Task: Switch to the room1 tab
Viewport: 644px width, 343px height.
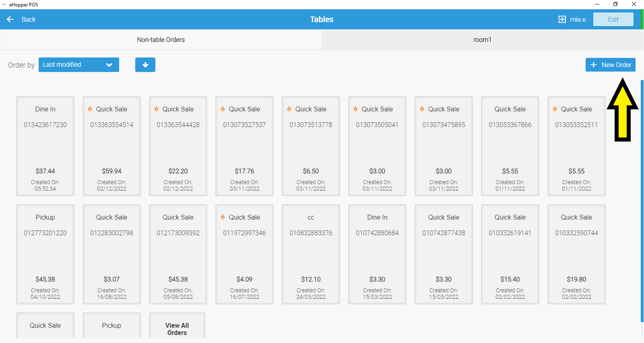Action: 482,39
